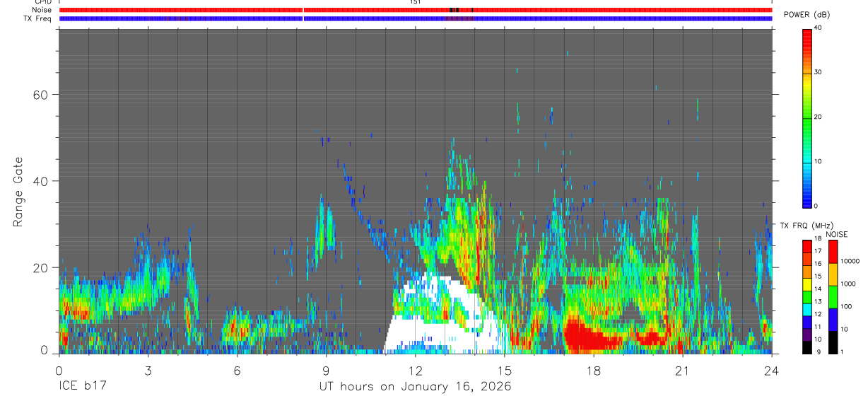Click the 15 label in the TX FRQ legend
Viewport: 868px width, 401px height.
tap(818, 277)
